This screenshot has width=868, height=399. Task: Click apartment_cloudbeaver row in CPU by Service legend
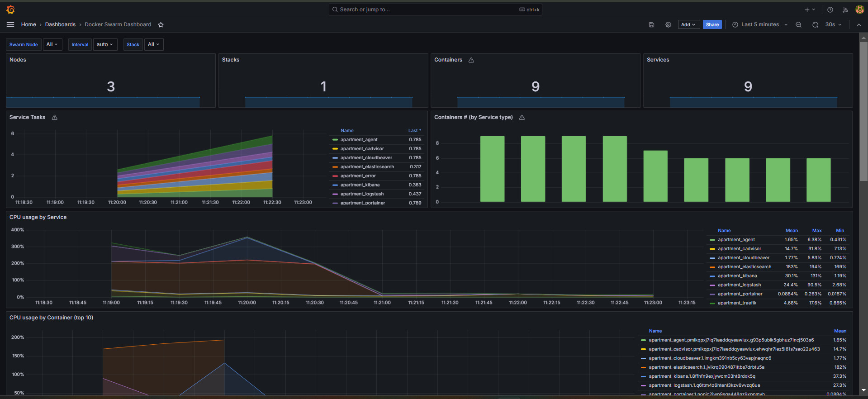tap(778, 258)
